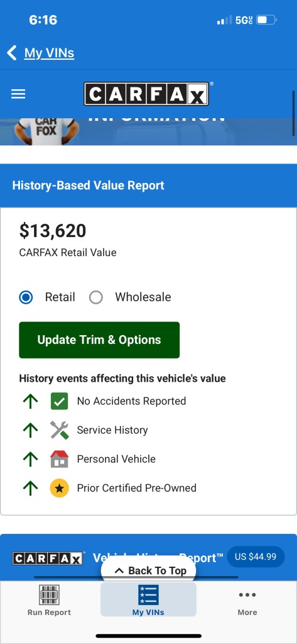Tap the US $44.99 price button
The width and height of the screenshot is (297, 644).
point(256,557)
